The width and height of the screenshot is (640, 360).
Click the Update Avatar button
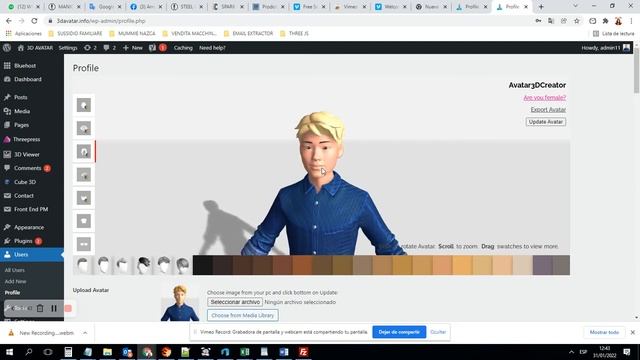[546, 122]
